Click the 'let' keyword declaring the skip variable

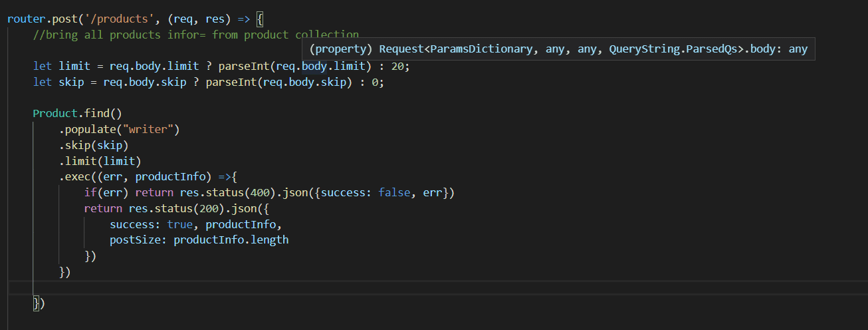43,82
